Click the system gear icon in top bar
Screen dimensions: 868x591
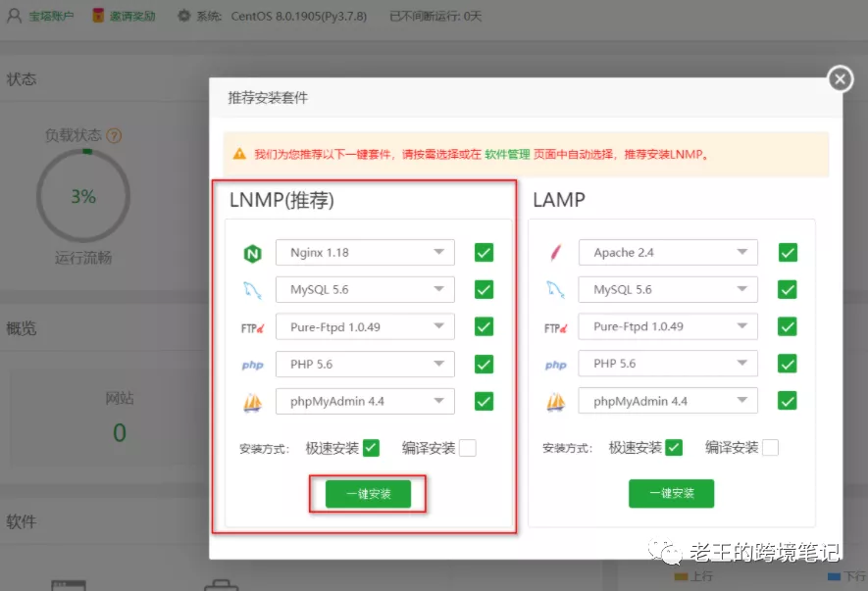click(183, 17)
